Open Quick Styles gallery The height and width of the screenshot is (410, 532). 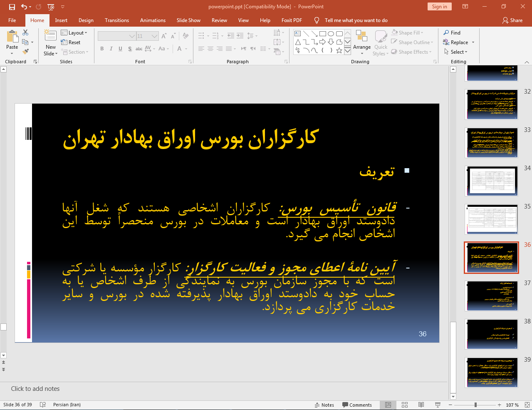pyautogui.click(x=380, y=43)
